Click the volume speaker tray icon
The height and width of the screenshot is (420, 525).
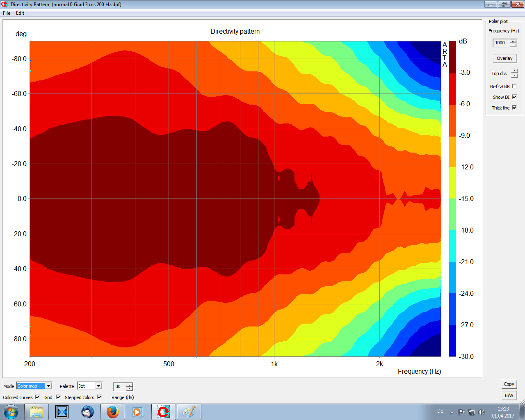[x=482, y=412]
